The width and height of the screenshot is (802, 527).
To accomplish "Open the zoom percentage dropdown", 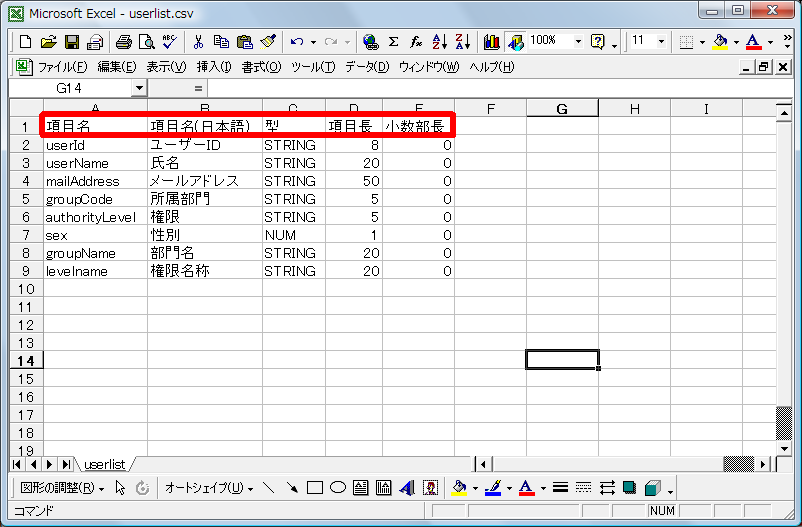I will [x=578, y=42].
